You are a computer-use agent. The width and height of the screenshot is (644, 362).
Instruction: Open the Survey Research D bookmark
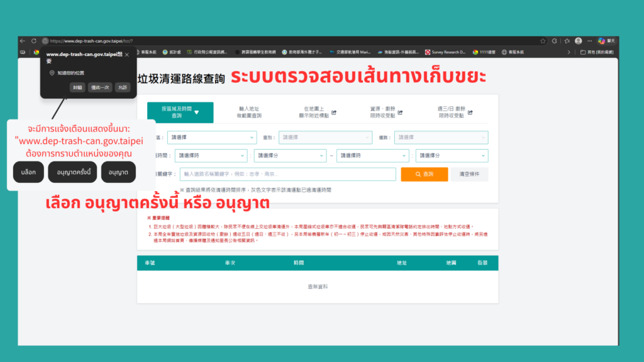(445, 52)
